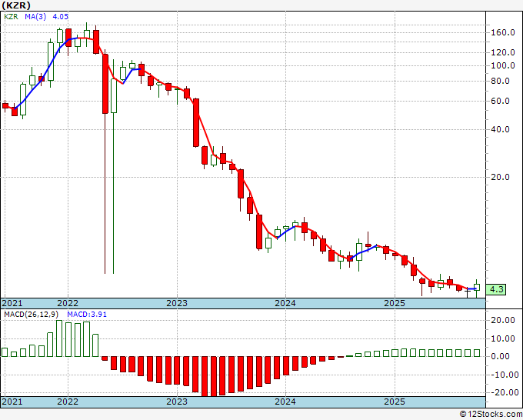Image resolution: width=523 pixels, height=420 pixels.
Task: Click the MACD(26,12,9) indicator label
Action: pyautogui.click(x=32, y=315)
